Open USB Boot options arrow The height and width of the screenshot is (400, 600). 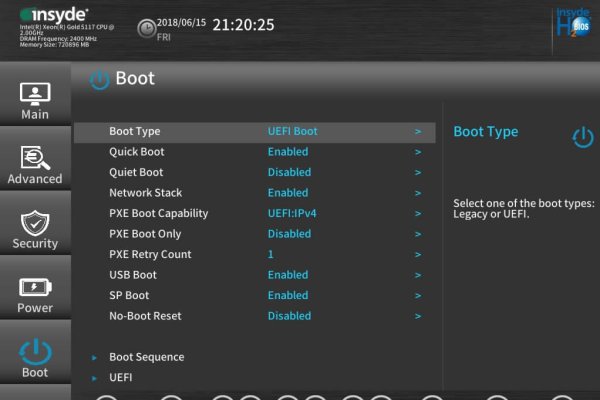click(418, 275)
